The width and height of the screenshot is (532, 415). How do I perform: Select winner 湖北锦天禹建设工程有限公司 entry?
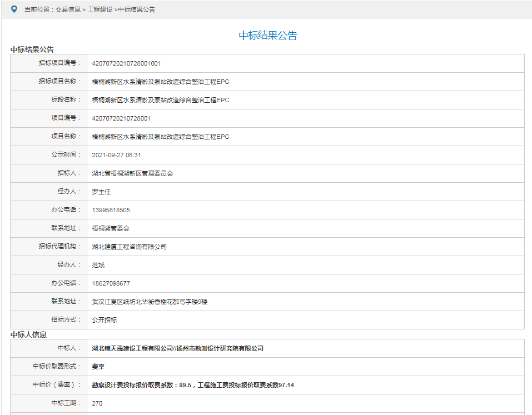coord(177,348)
